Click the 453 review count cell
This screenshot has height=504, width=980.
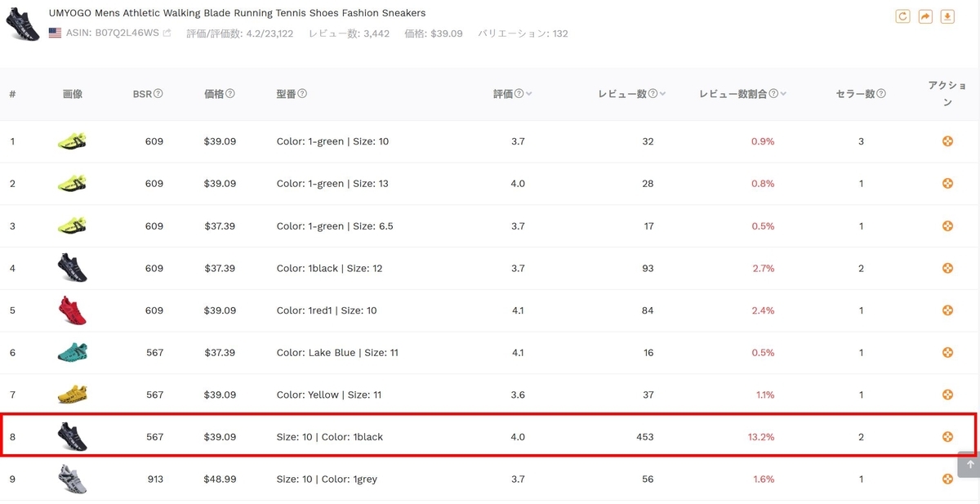(645, 437)
